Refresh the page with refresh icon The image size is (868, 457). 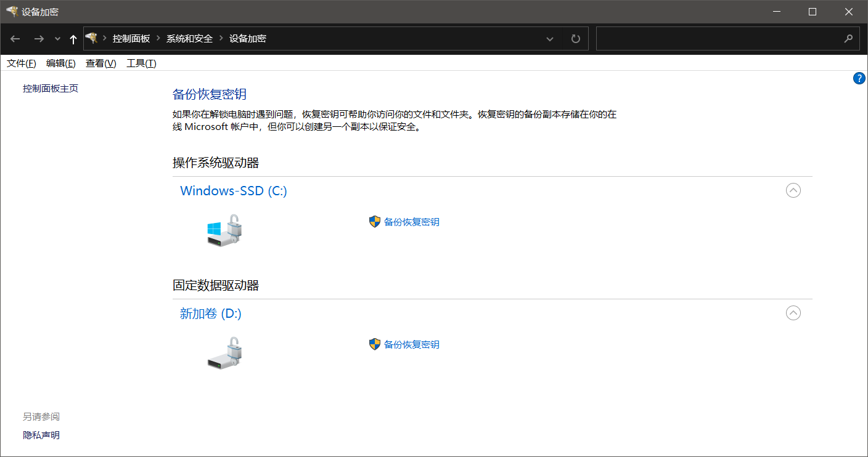(576, 39)
